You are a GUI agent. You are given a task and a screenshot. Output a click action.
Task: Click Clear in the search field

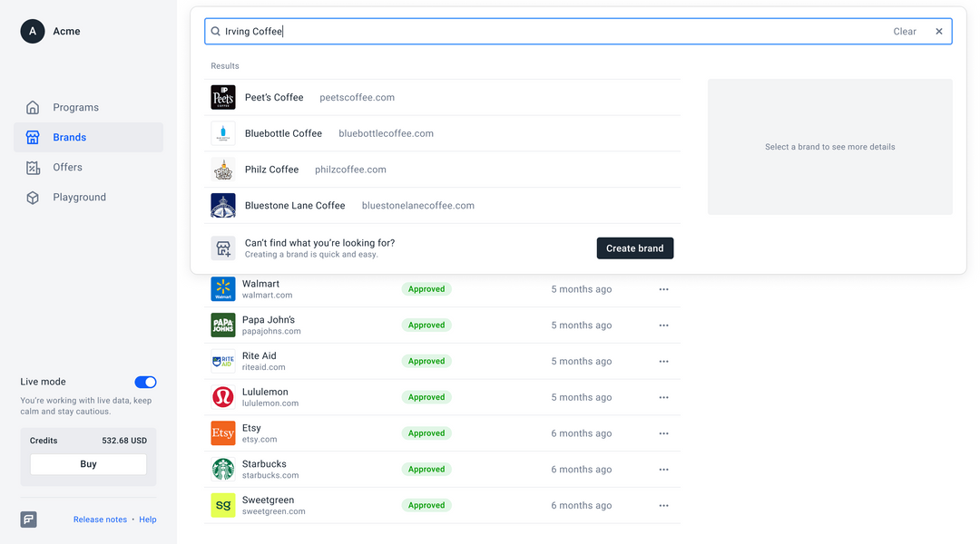pos(904,32)
